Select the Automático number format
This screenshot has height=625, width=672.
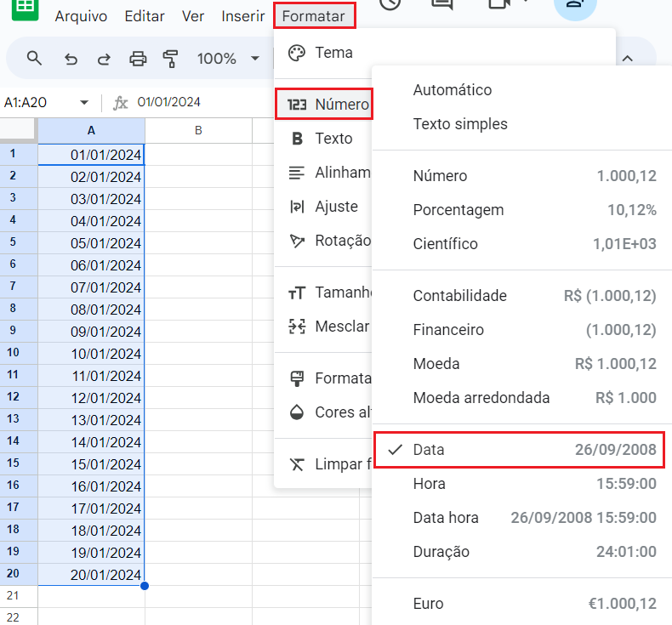coord(453,90)
